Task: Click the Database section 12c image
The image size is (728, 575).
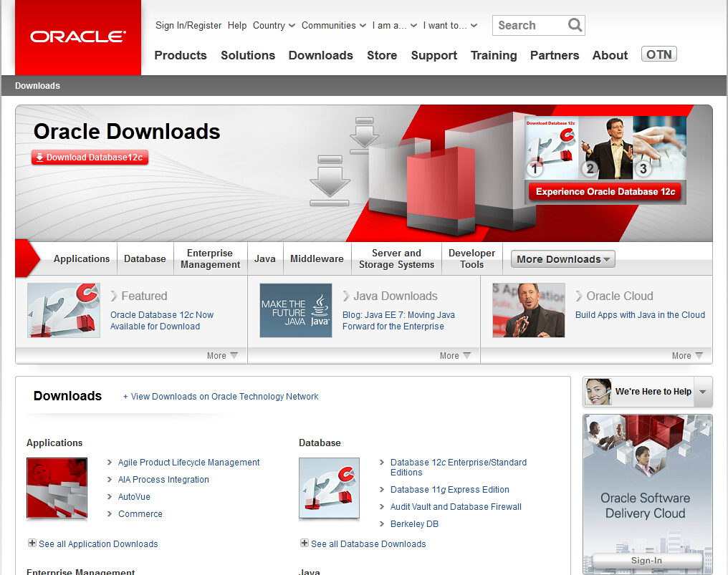Action: (x=329, y=488)
